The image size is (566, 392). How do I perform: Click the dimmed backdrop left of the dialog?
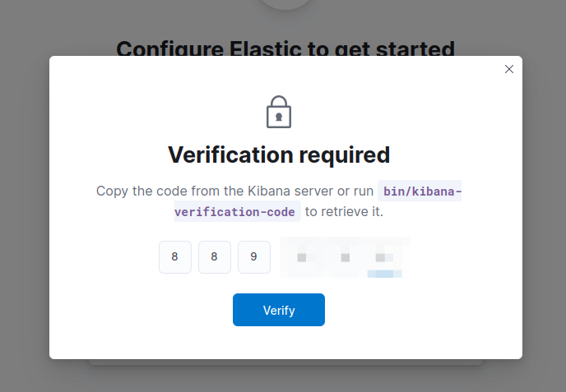coord(25,205)
